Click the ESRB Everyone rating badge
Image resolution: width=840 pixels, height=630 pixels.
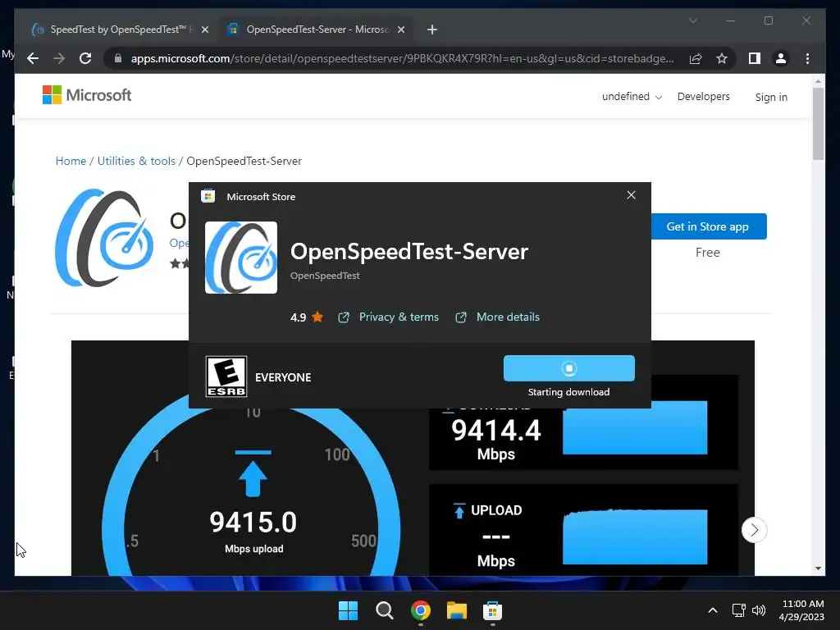(x=226, y=377)
